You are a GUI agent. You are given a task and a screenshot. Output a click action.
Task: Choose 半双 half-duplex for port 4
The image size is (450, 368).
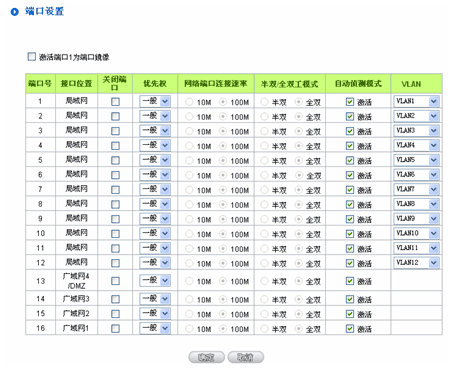[264, 146]
